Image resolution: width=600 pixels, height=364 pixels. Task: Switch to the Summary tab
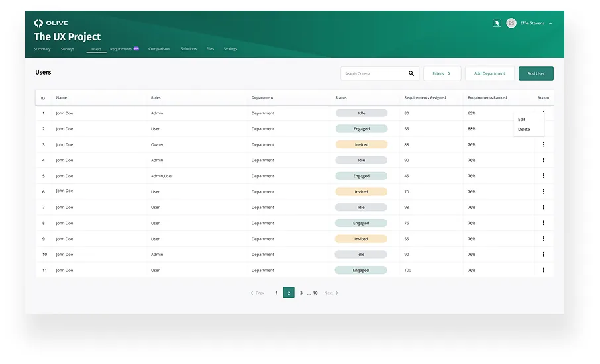click(x=42, y=49)
